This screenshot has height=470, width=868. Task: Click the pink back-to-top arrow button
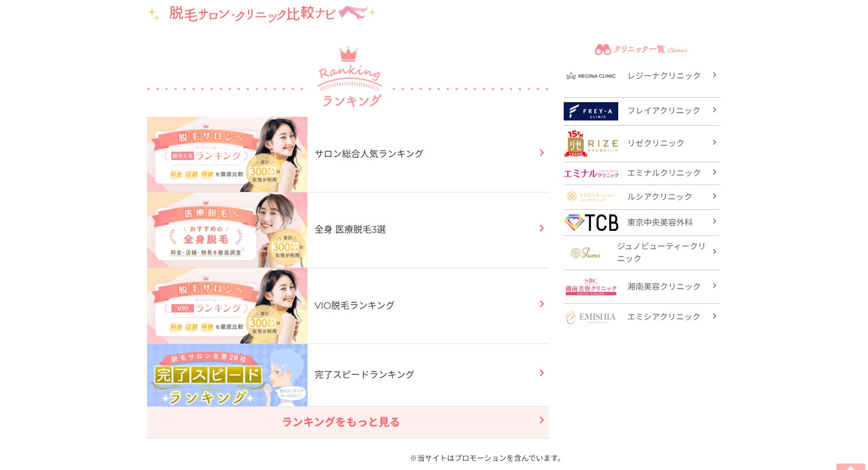(851, 467)
